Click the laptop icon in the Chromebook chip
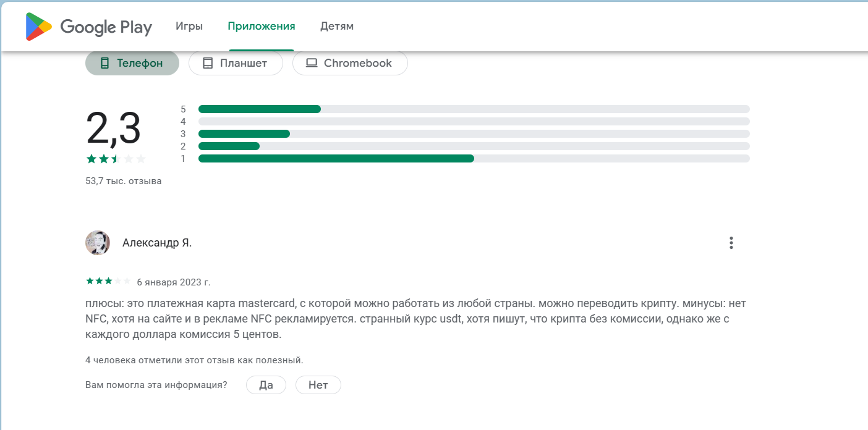The width and height of the screenshot is (868, 430). pyautogui.click(x=312, y=62)
